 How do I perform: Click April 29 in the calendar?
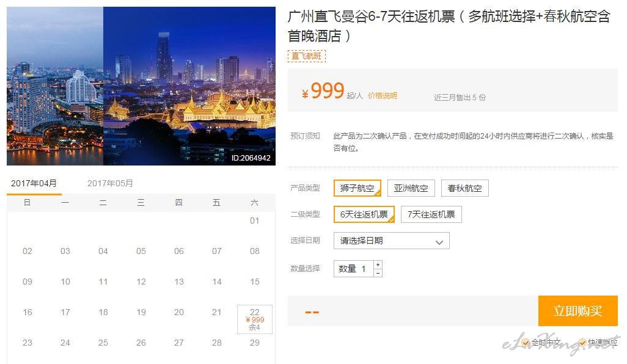point(255,343)
